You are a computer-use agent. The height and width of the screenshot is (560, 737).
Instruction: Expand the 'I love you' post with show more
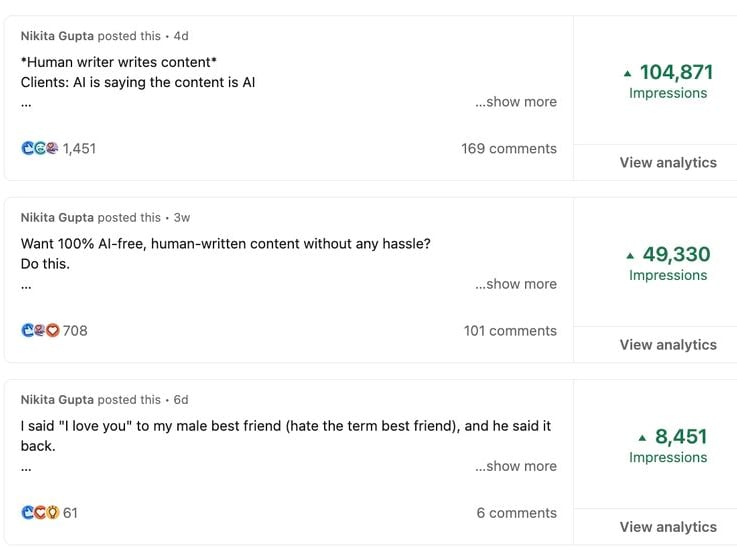pos(516,466)
